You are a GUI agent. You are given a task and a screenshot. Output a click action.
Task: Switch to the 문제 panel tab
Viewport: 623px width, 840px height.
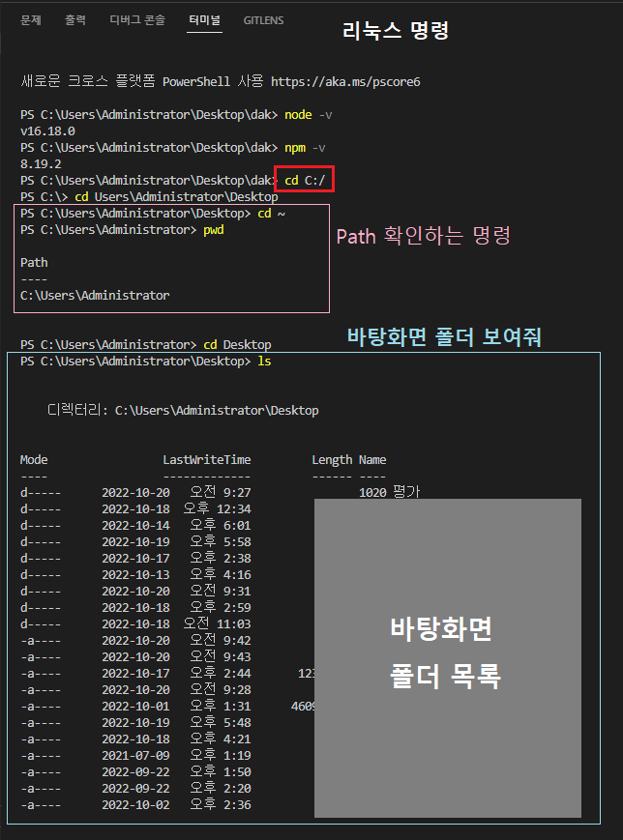31,20
